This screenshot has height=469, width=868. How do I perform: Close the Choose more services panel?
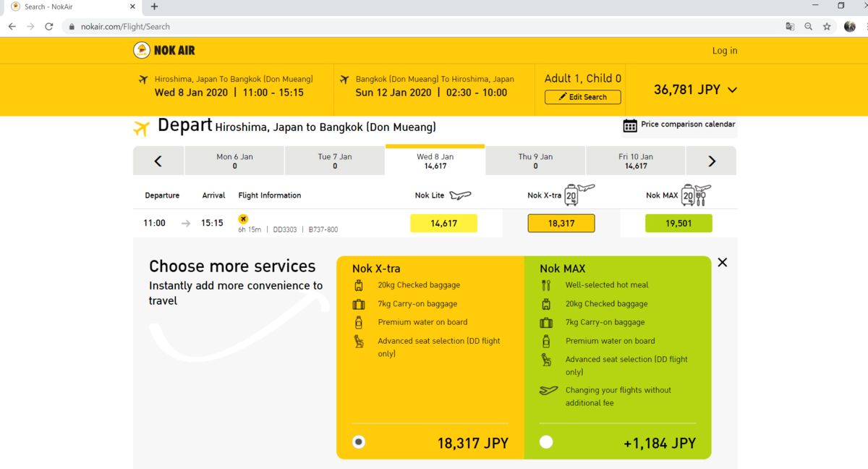click(723, 263)
